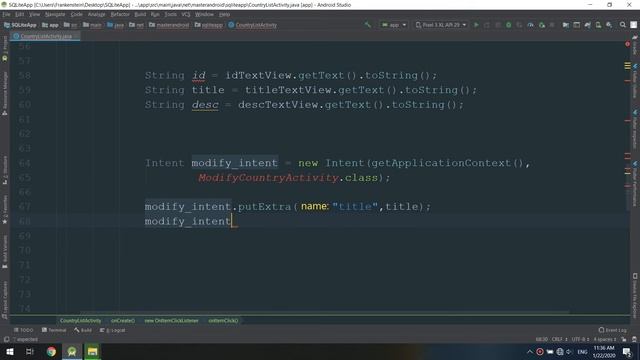640x360 pixels.
Task: Click masterandroid in the navigation bar
Action: point(169,25)
